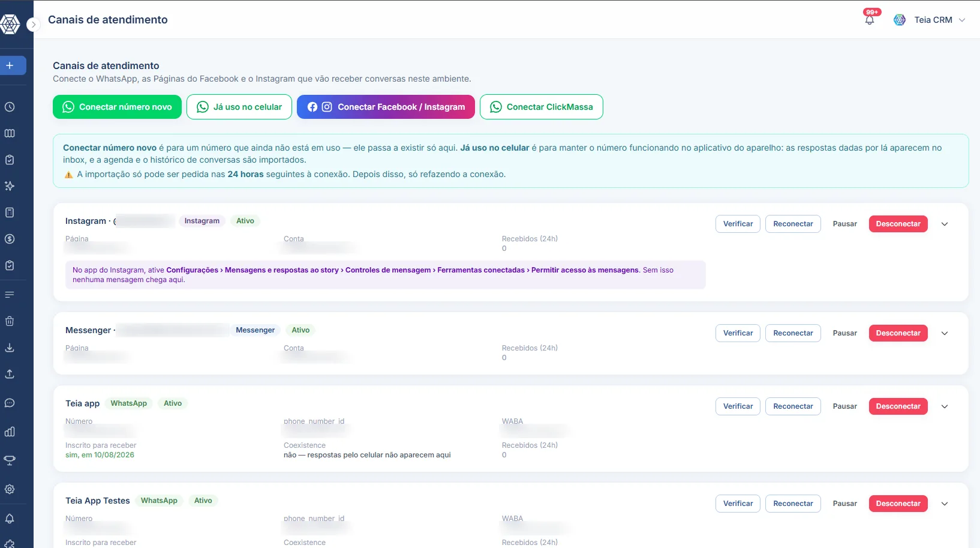The width and height of the screenshot is (980, 548).
Task: Reconnect the Teia app WhatsApp channel
Action: point(793,406)
